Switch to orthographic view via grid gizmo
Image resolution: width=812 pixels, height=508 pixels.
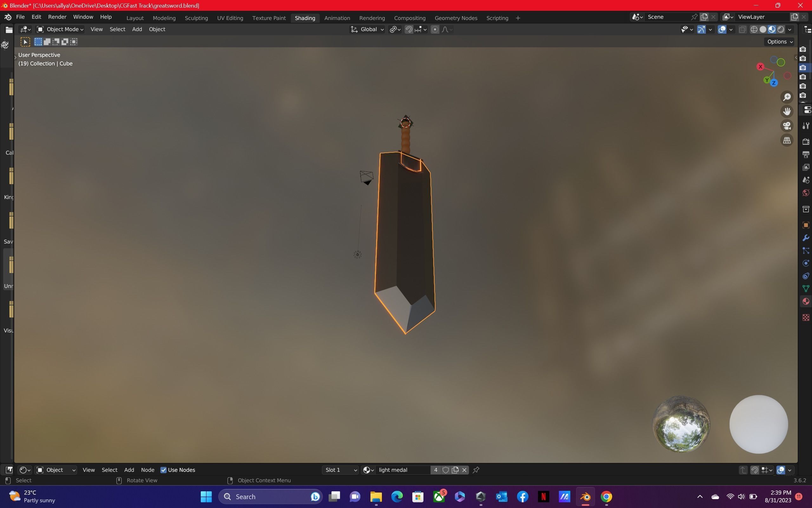(787, 140)
